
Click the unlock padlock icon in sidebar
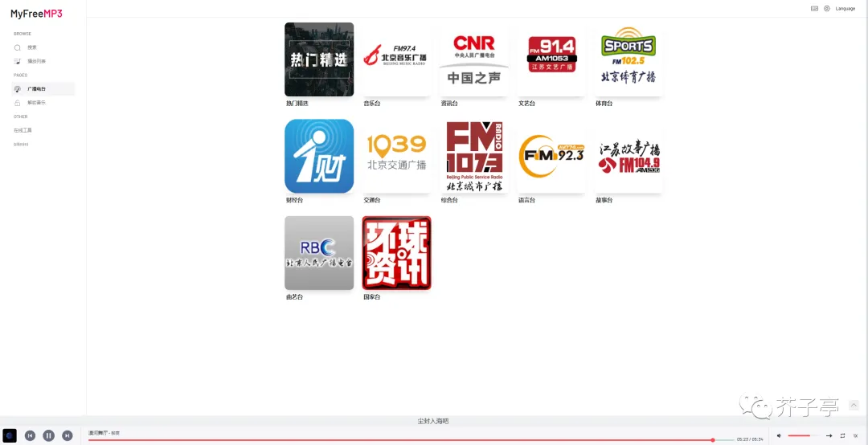(x=18, y=103)
